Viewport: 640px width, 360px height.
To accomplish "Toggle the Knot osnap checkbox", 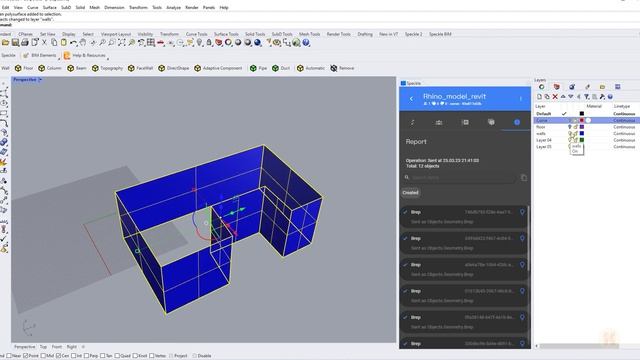I will coord(135,356).
